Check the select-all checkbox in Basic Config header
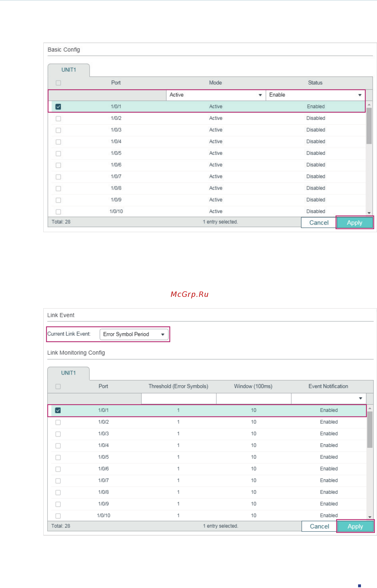 58,83
